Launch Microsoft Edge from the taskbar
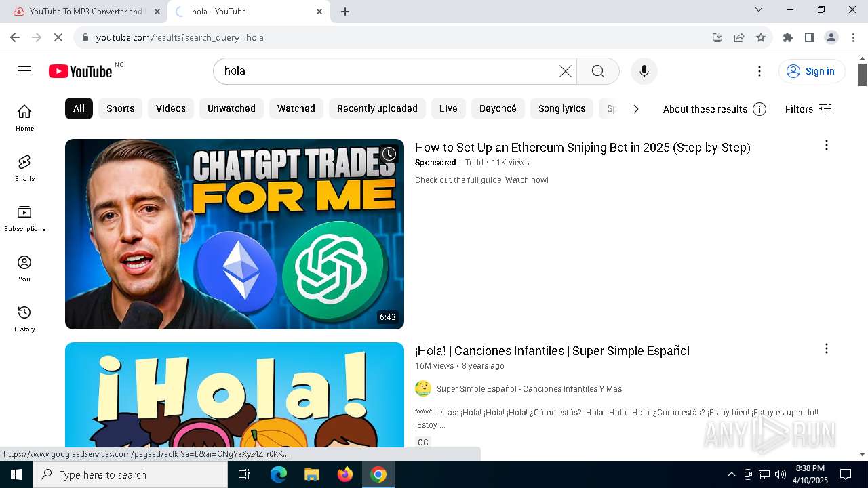 (279, 474)
